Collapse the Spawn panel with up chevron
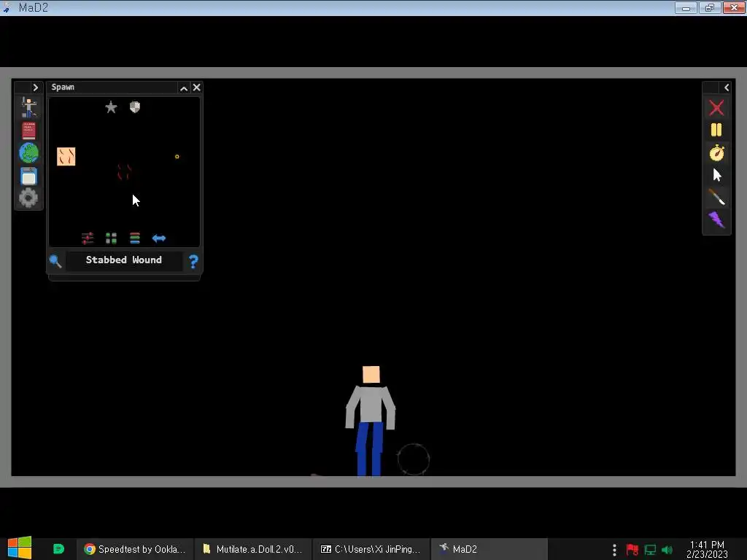Screen dimensions: 747x560 point(184,88)
